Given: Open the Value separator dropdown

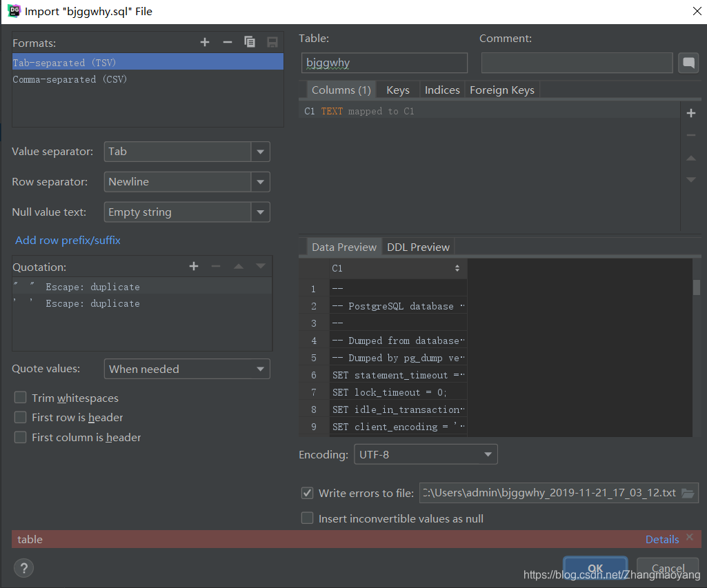Looking at the screenshot, I should click(261, 152).
